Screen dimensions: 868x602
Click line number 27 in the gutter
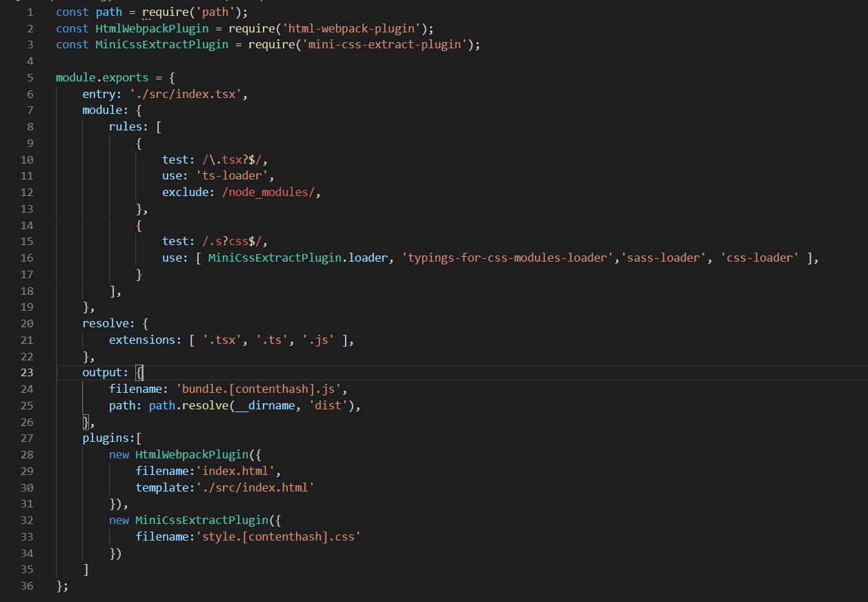coord(27,438)
